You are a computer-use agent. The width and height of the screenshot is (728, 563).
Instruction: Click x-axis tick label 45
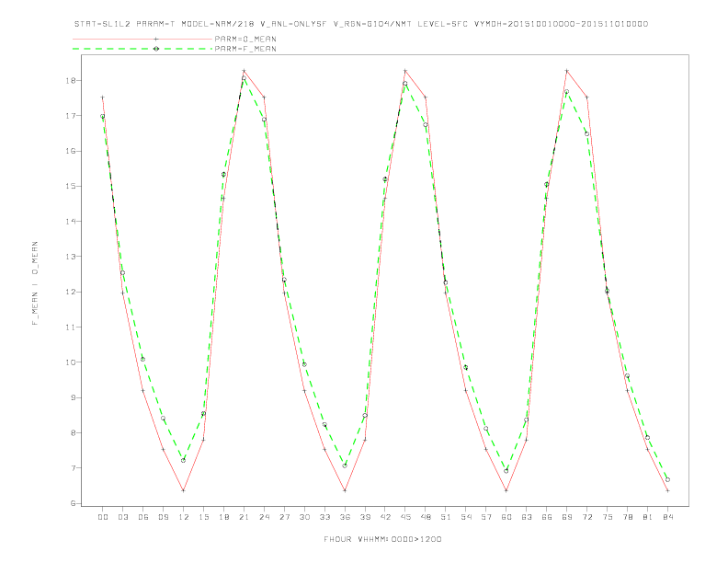[405, 517]
